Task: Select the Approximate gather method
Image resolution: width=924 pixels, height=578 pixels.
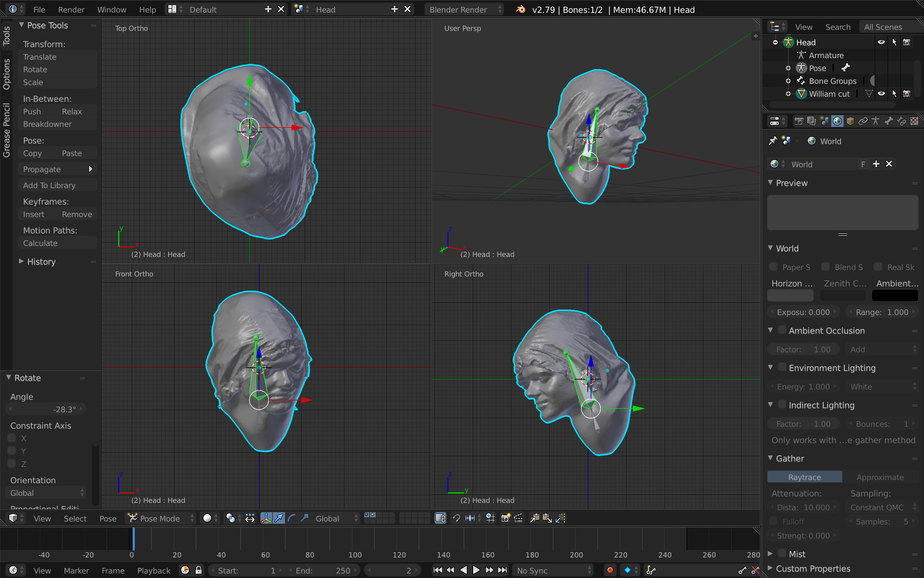Action: [x=880, y=477]
